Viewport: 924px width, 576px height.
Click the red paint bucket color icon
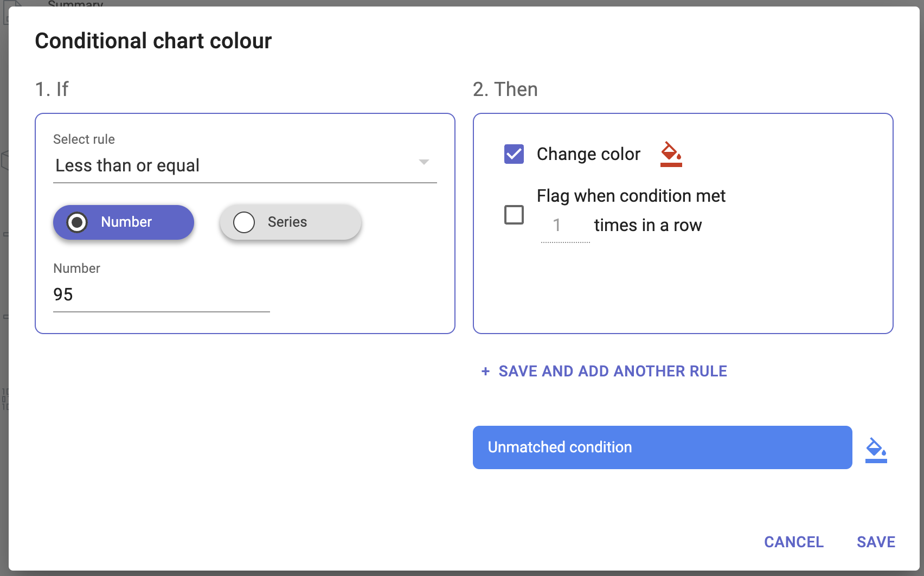point(671,155)
